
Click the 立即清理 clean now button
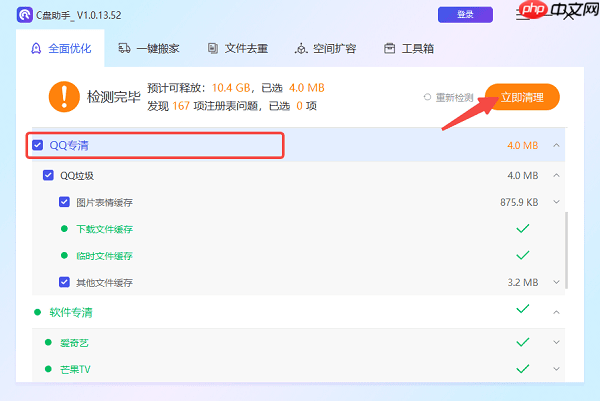[x=522, y=97]
